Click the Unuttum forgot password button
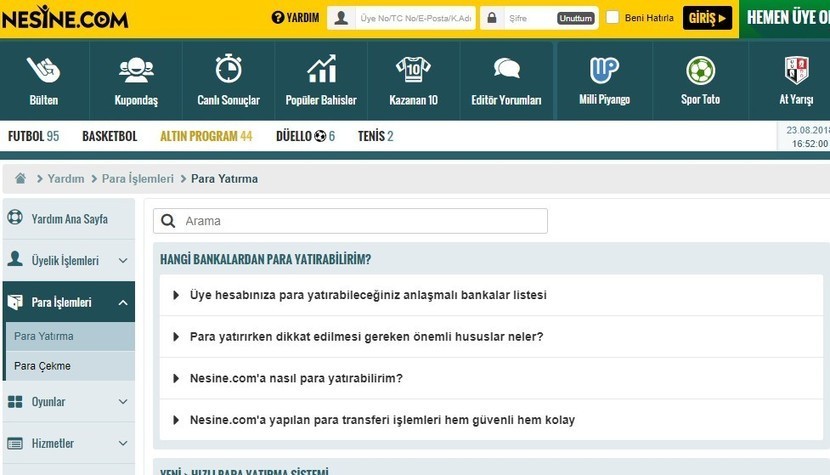 pos(575,18)
